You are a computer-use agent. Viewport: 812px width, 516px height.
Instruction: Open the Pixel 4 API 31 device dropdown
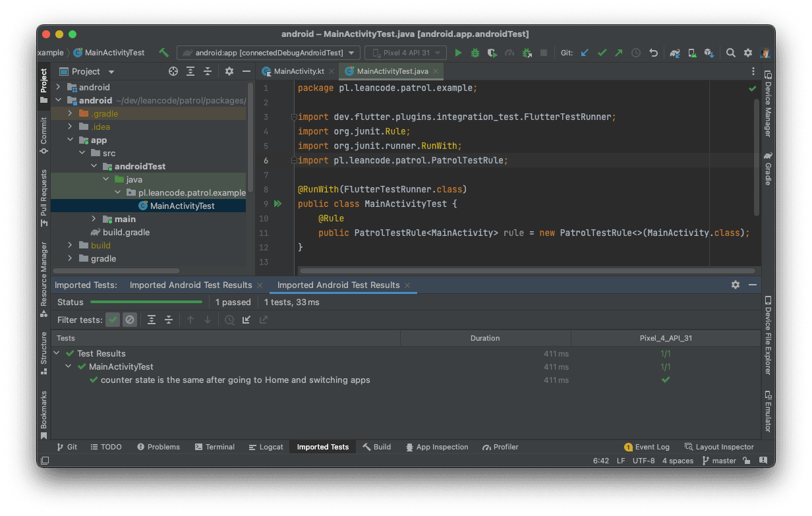click(x=405, y=53)
